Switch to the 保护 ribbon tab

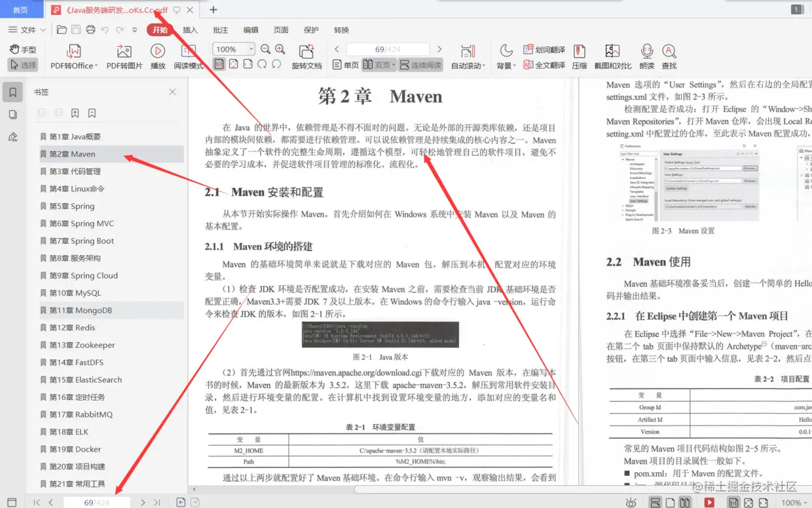(311, 29)
